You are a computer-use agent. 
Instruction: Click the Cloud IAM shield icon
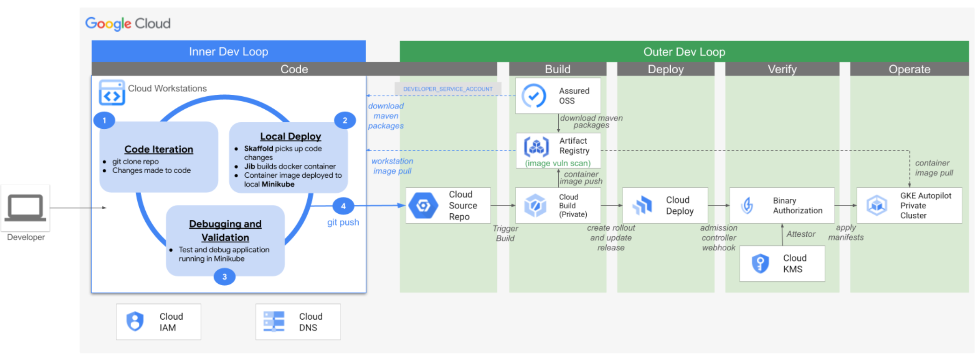135,321
